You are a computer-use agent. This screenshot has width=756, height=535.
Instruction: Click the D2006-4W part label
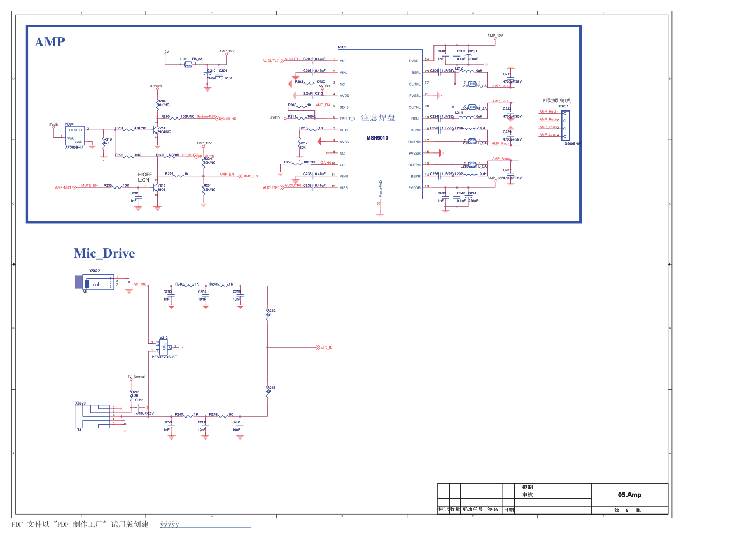[572, 144]
